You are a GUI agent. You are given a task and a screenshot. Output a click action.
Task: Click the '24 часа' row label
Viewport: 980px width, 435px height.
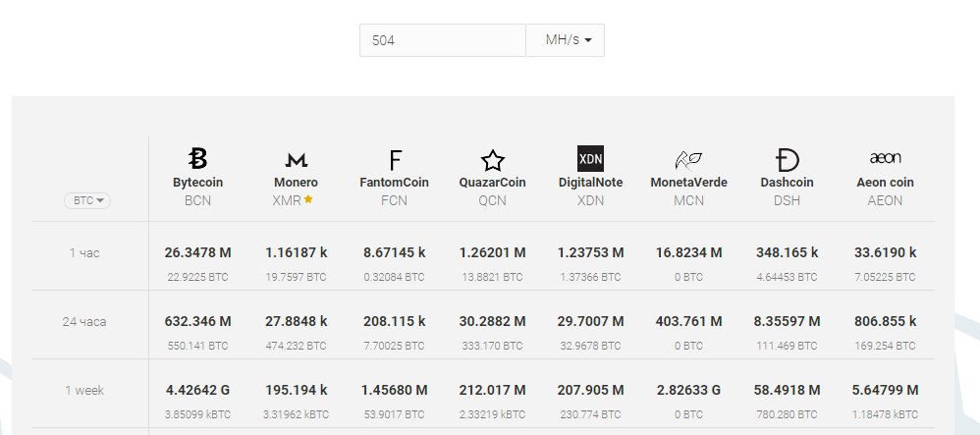[x=84, y=322]
